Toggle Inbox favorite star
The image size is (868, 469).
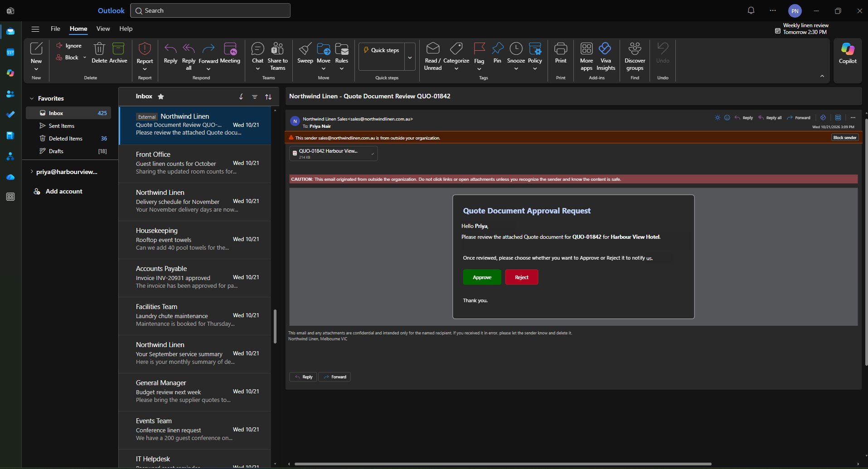click(161, 97)
